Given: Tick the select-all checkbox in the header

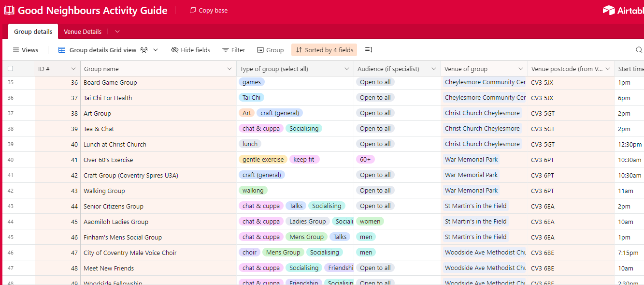Looking at the screenshot, I should (x=11, y=69).
